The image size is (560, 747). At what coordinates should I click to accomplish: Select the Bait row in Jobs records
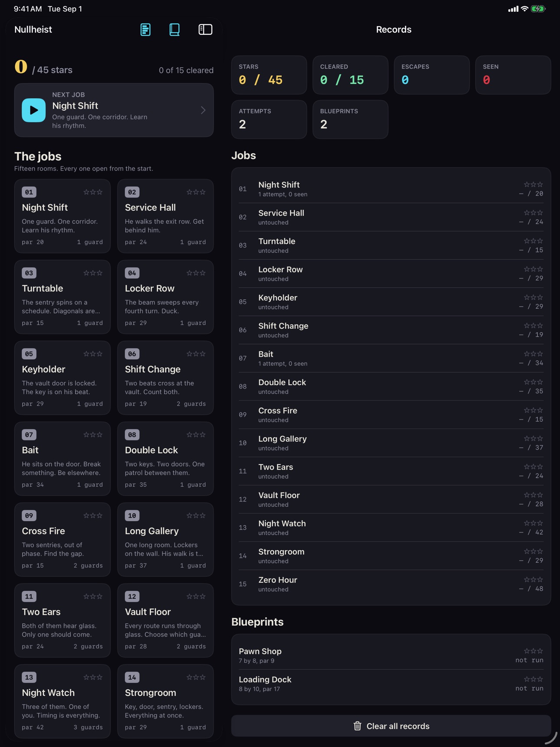(x=391, y=358)
